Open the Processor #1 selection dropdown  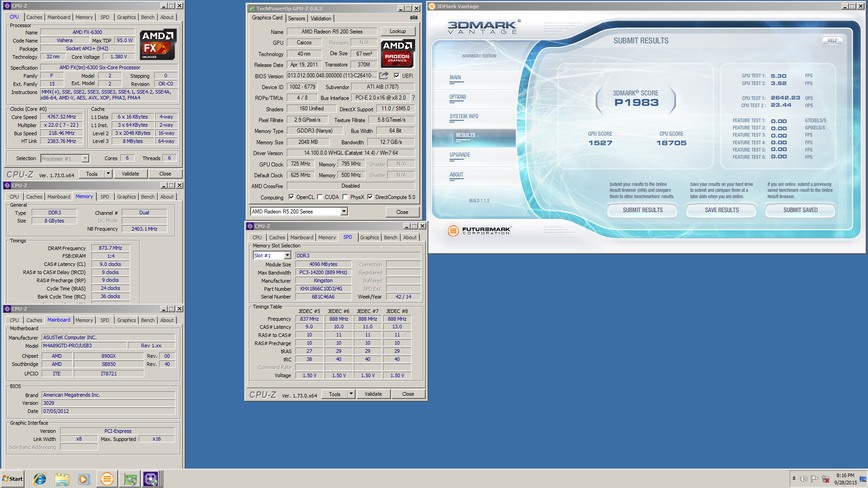[x=85, y=159]
